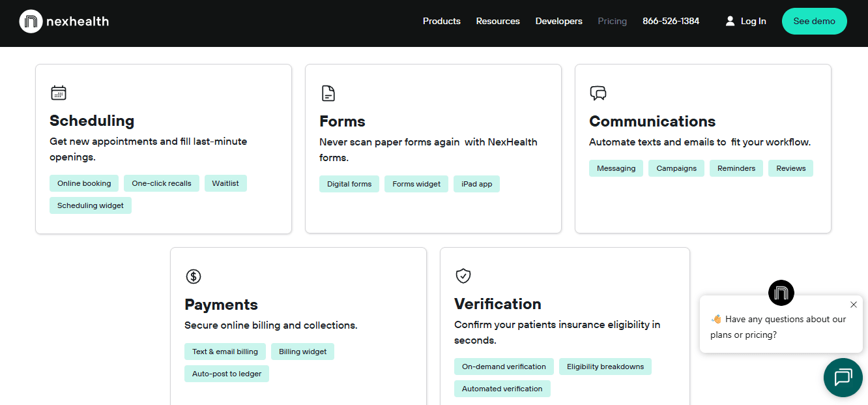The width and height of the screenshot is (868, 405).
Task: Click the Verification card heading
Action: tap(498, 304)
